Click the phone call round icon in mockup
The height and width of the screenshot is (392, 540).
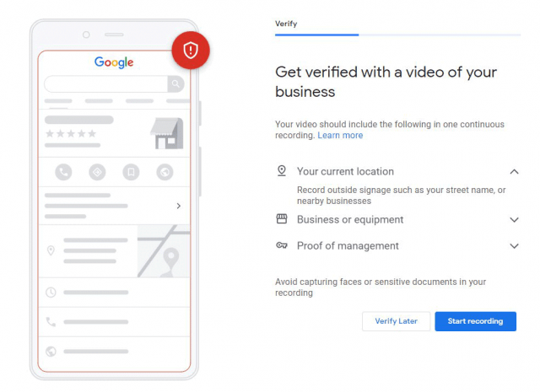click(64, 172)
